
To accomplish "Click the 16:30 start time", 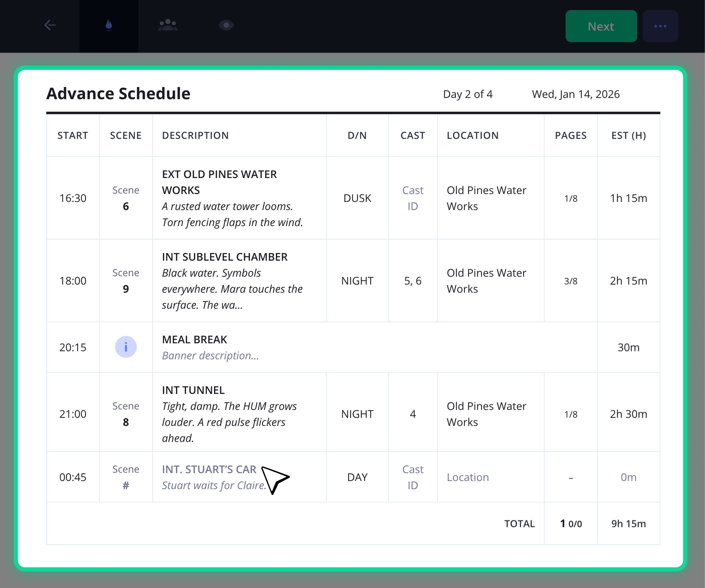I will coord(73,198).
